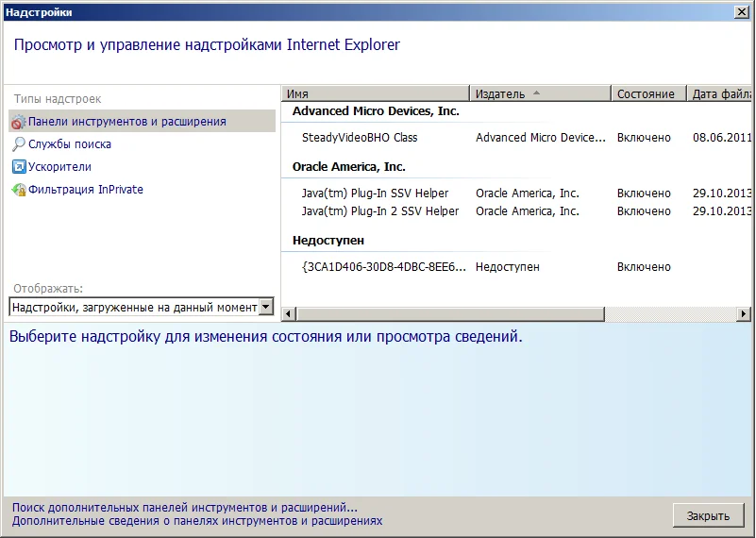
Task: Sort by the Имя column header
Action: click(375, 93)
